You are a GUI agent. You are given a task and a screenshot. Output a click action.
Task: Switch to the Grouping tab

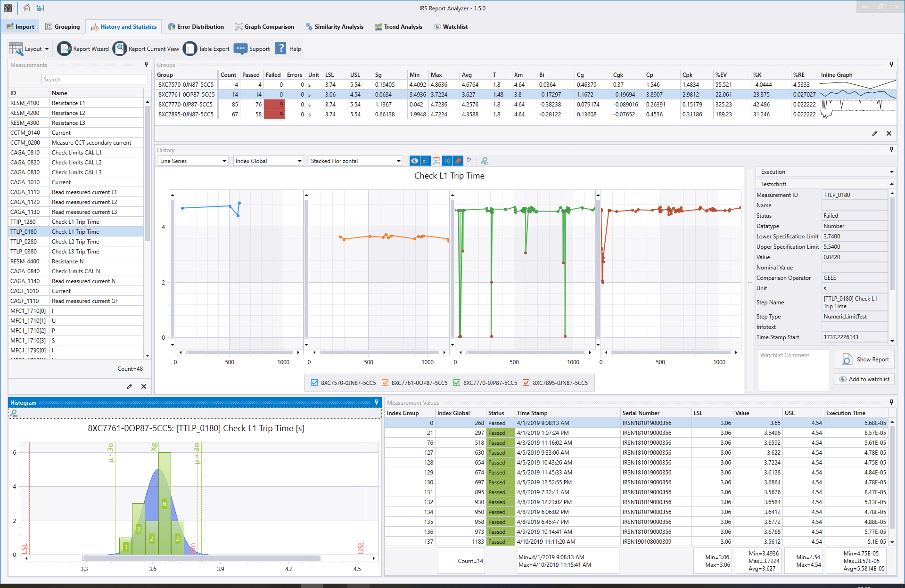pyautogui.click(x=63, y=27)
